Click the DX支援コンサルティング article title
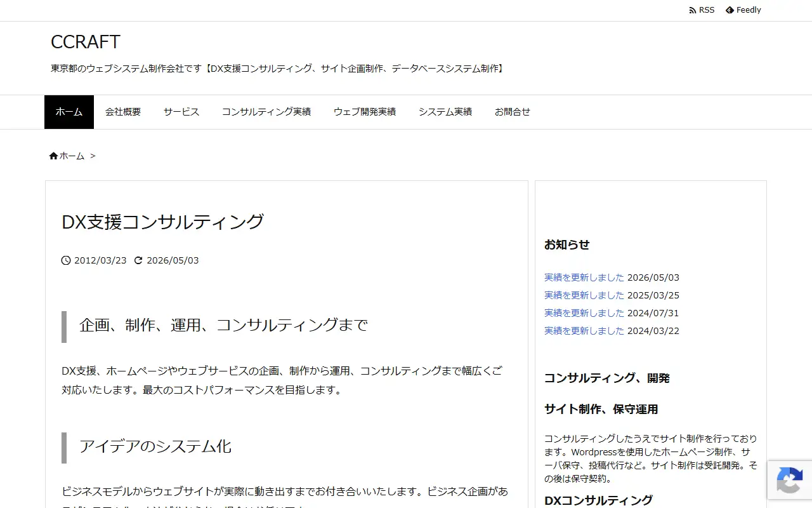Screen dimensions: 812x508 [163, 222]
